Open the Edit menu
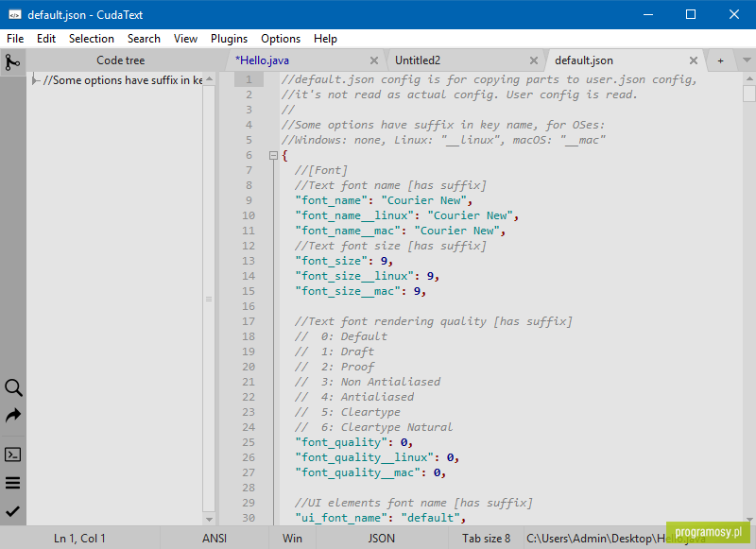The width and height of the screenshot is (756, 549). point(46,39)
